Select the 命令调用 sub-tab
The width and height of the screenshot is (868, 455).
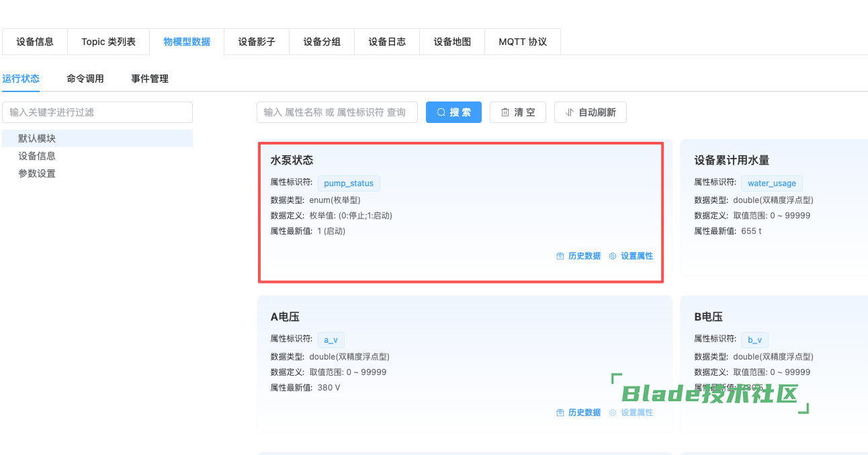point(85,79)
